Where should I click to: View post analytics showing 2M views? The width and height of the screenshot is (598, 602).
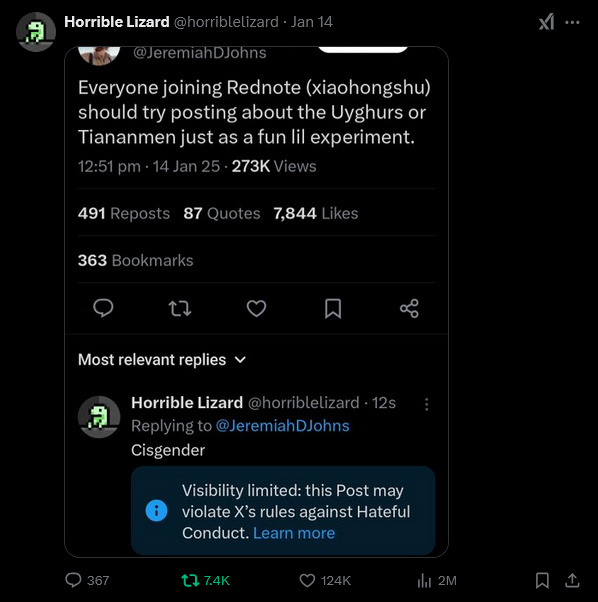(437, 580)
